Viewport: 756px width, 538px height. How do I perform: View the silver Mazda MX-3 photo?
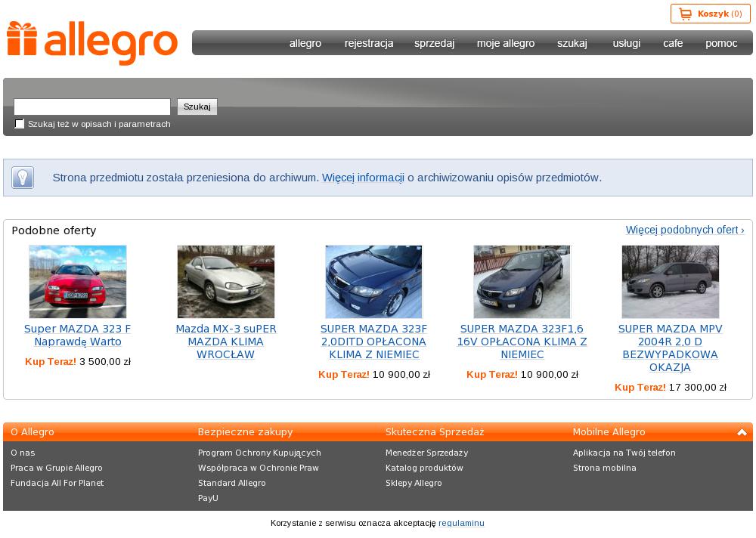[225, 282]
